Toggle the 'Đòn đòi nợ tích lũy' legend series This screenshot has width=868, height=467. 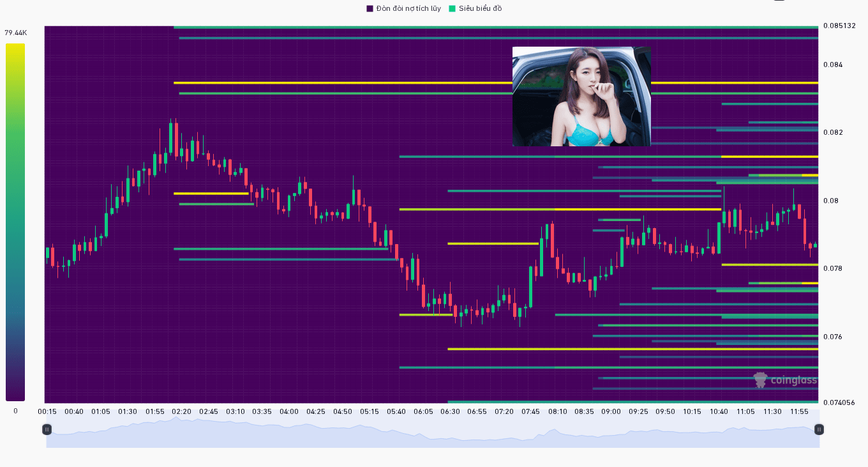[x=403, y=8]
